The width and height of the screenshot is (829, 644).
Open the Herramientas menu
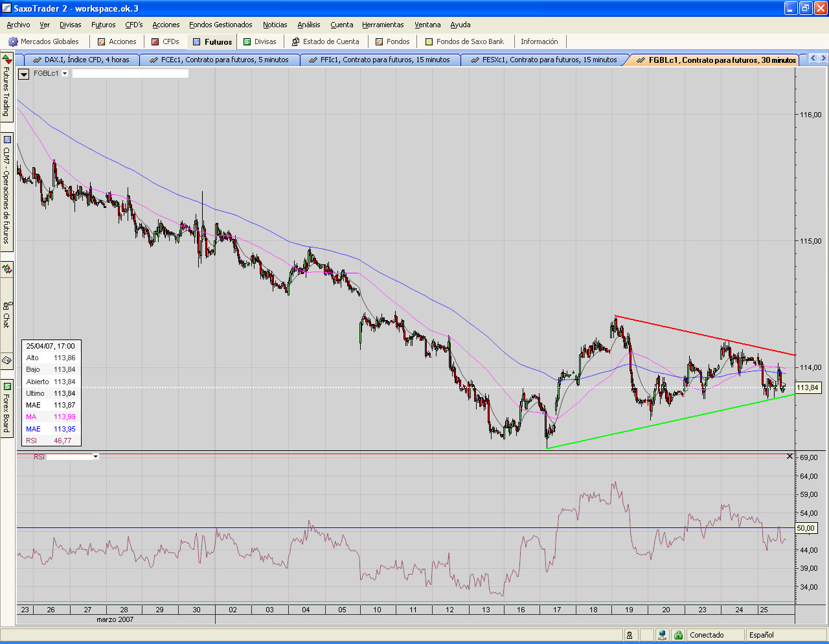382,25
